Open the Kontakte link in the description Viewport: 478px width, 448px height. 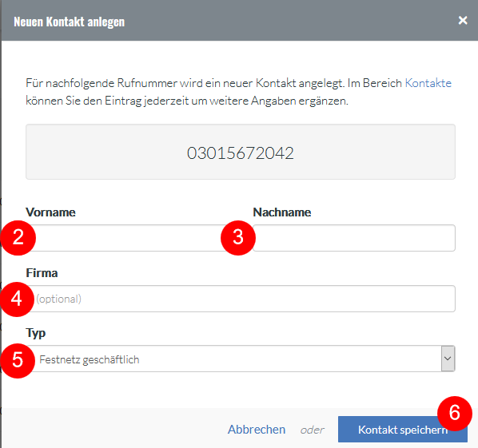coord(428,83)
